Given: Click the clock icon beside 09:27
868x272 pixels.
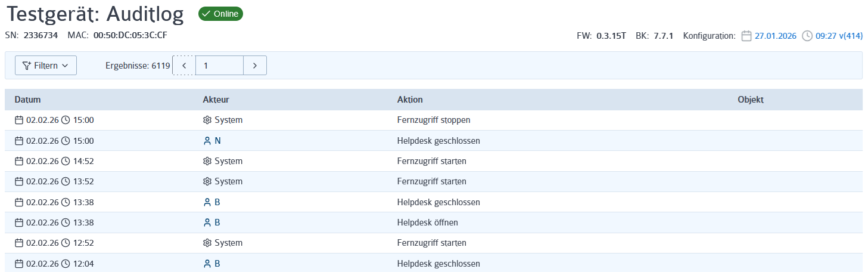Looking at the screenshot, I should [807, 36].
